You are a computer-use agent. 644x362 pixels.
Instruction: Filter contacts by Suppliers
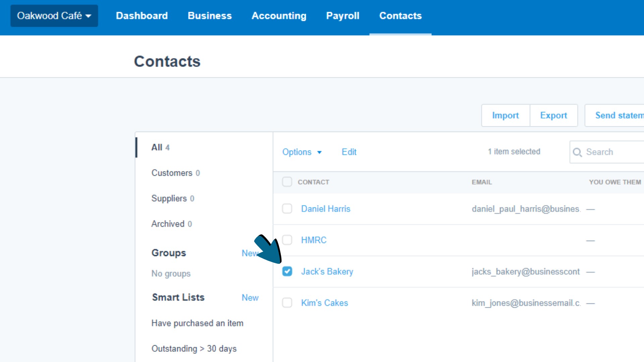(x=169, y=198)
